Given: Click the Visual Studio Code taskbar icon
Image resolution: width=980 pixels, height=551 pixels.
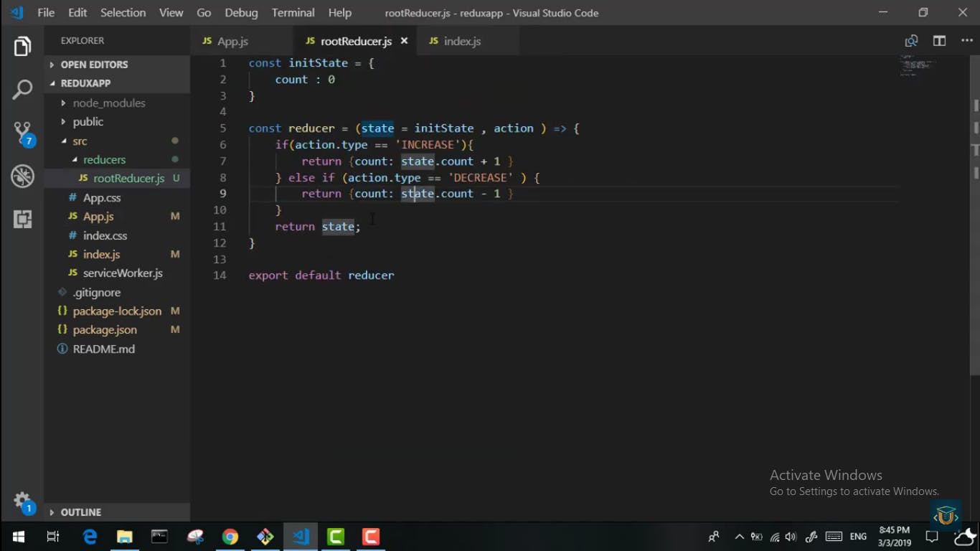Looking at the screenshot, I should [301, 537].
